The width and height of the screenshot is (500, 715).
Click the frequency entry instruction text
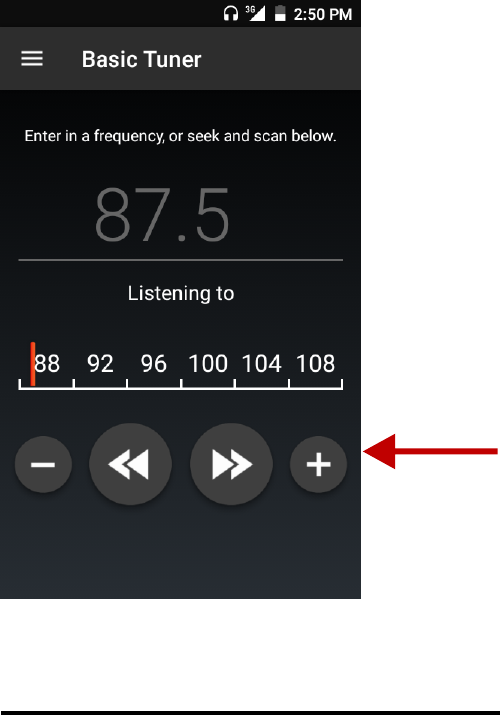click(180, 136)
